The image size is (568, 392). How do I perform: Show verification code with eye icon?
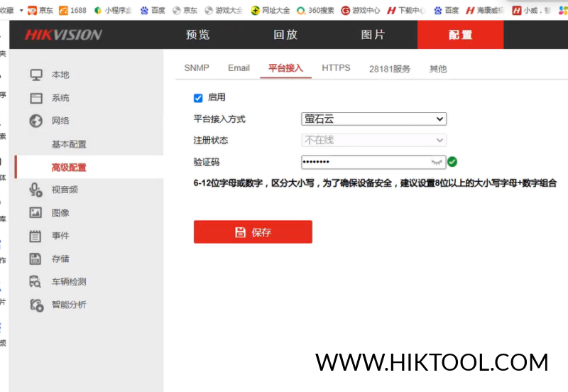pyautogui.click(x=437, y=162)
